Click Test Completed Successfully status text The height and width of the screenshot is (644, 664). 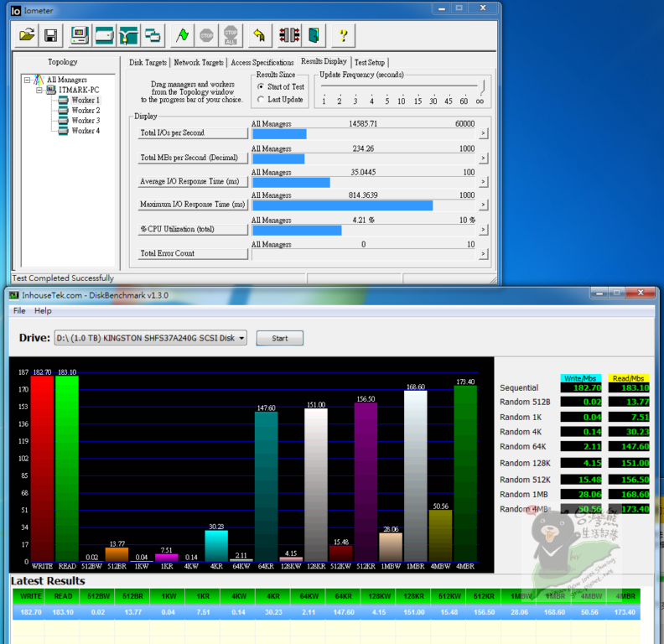tap(63, 278)
